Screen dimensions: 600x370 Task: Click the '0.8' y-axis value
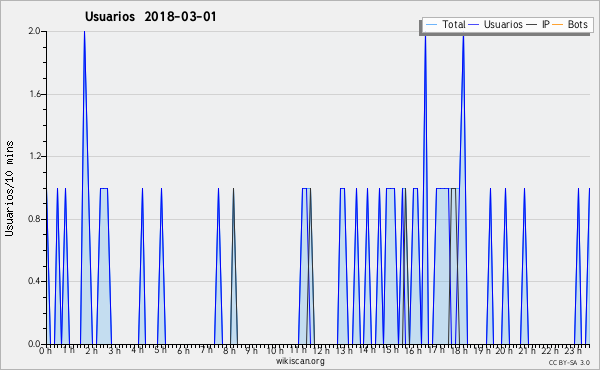[x=34, y=219]
